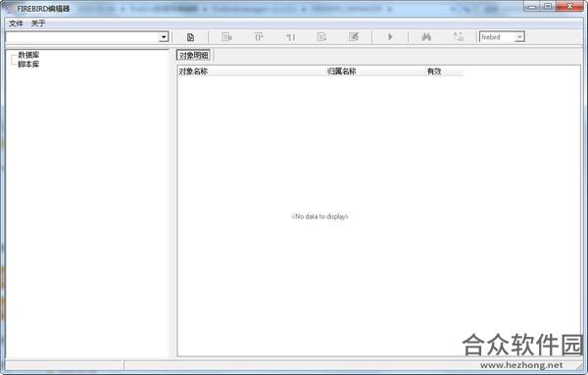Close the FIREBIRD编辑器 window

(x=569, y=6)
